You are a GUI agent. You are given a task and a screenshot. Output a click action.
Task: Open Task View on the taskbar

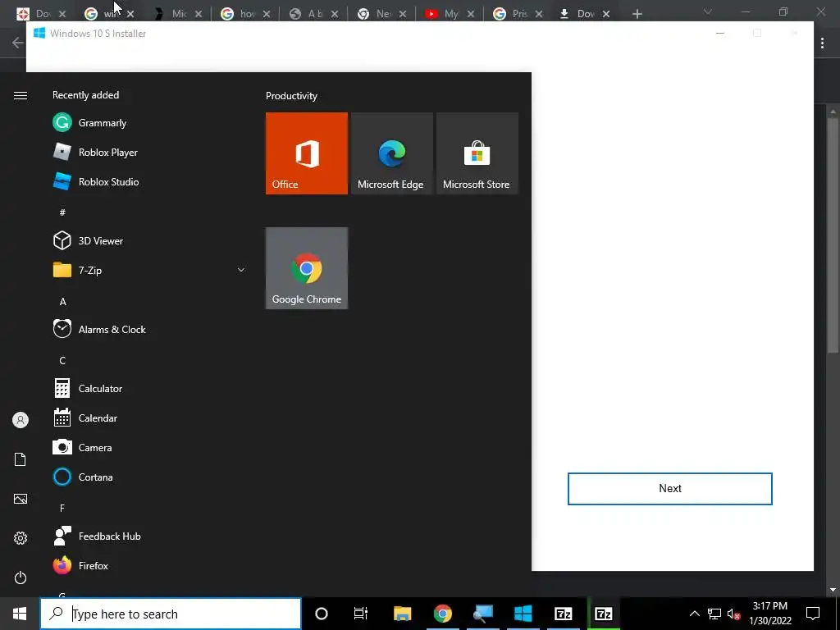(x=361, y=614)
